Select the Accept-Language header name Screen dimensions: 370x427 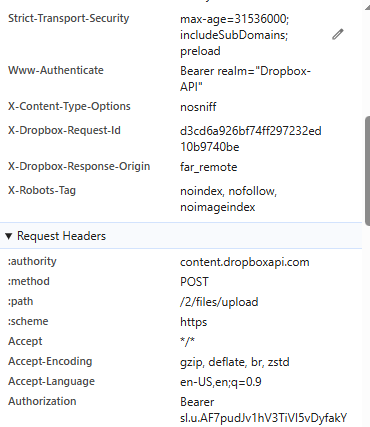(51, 381)
